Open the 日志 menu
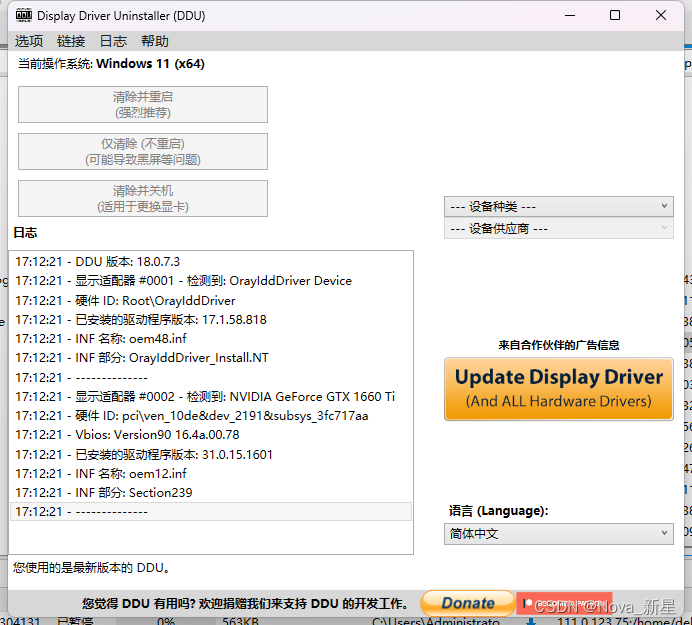 point(113,41)
